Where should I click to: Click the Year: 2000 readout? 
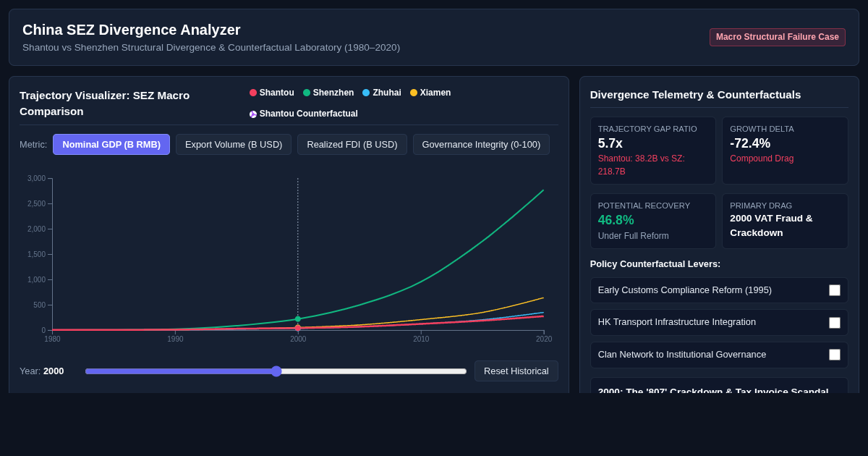tap(42, 371)
